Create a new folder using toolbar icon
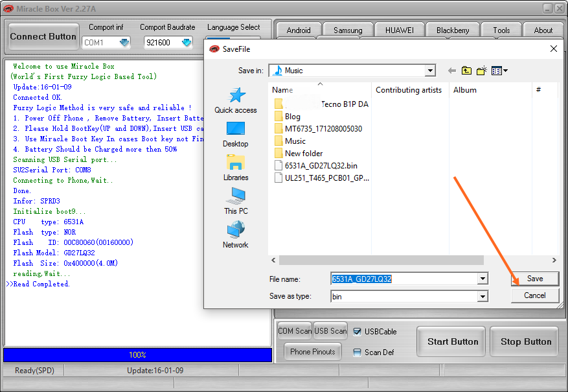Screen dimensions: 568x392 [x=481, y=70]
